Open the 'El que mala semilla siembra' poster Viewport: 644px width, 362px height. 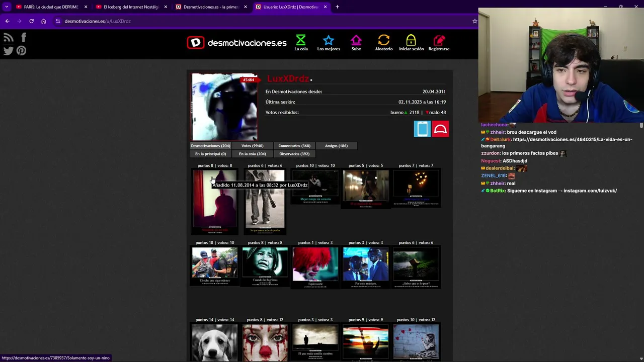pyautogui.click(x=315, y=342)
